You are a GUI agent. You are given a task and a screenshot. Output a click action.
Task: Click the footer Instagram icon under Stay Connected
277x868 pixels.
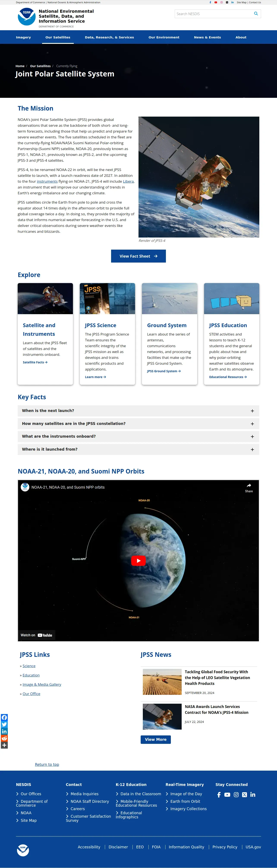[x=236, y=795]
